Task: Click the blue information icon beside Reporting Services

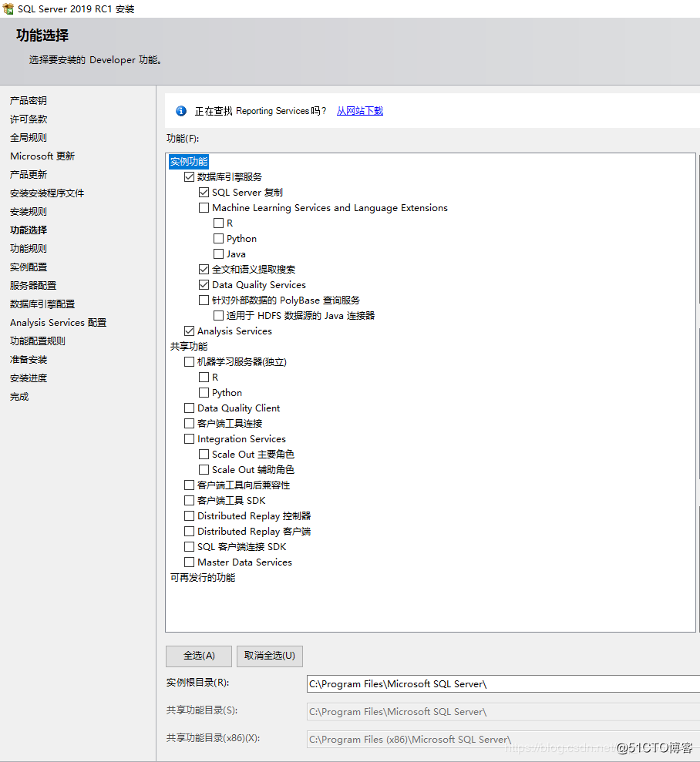Action: (x=181, y=111)
